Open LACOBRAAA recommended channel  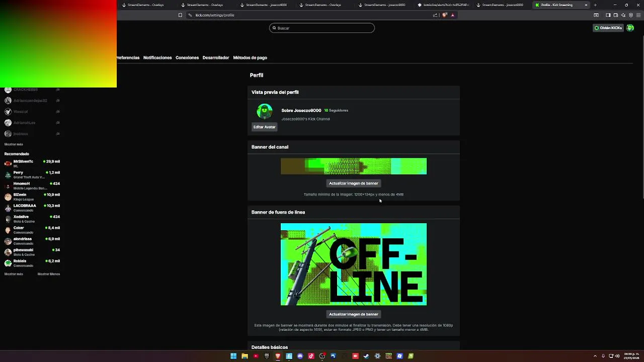pyautogui.click(x=32, y=208)
